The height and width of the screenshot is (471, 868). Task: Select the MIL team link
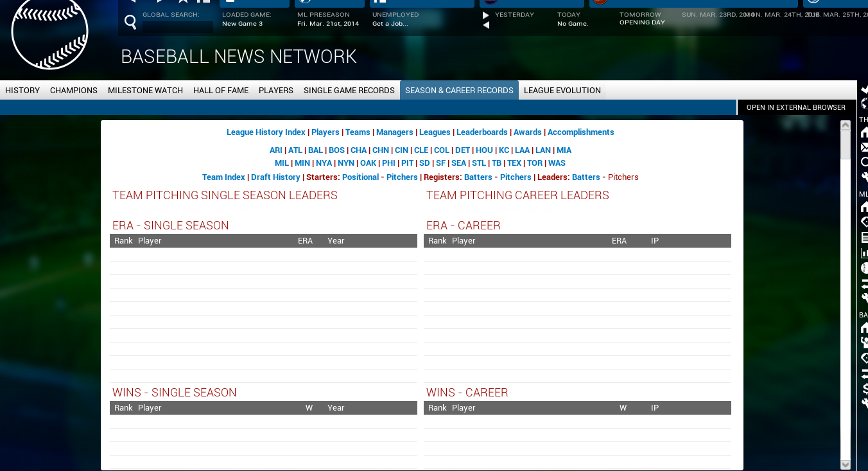tap(282, 163)
